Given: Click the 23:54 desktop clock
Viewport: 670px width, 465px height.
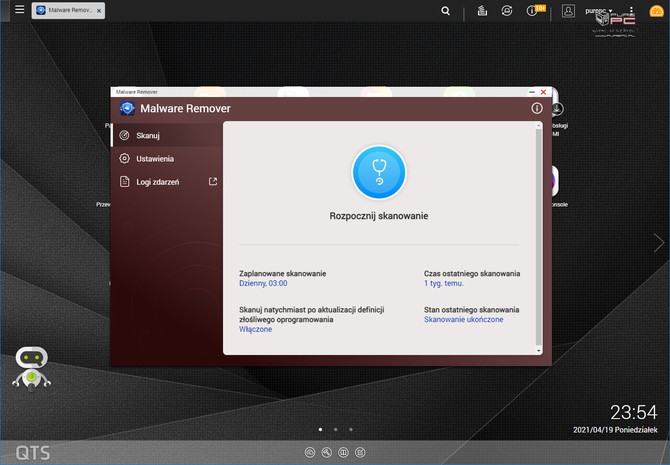Looking at the screenshot, I should 633,412.
